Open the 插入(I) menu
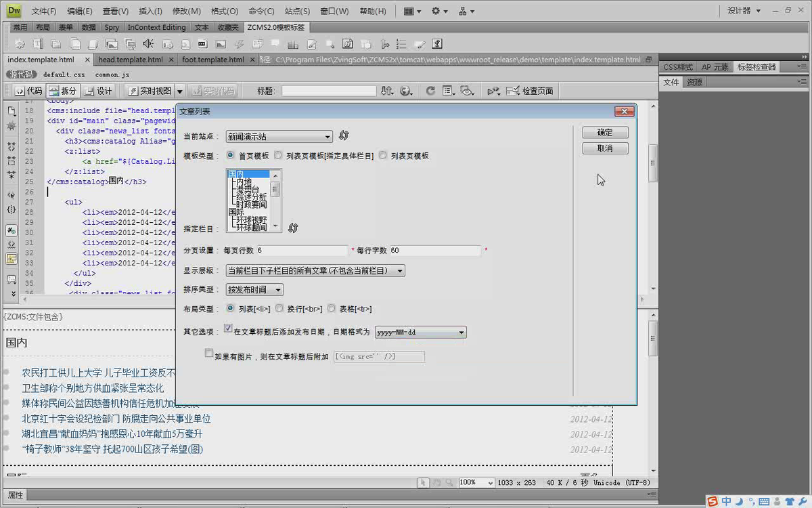This screenshot has height=508, width=812. click(150, 10)
